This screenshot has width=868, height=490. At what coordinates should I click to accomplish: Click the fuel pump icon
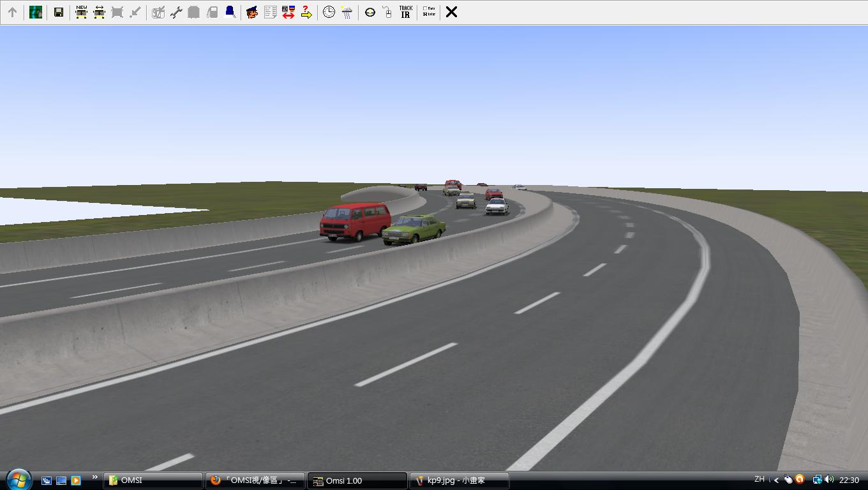212,12
